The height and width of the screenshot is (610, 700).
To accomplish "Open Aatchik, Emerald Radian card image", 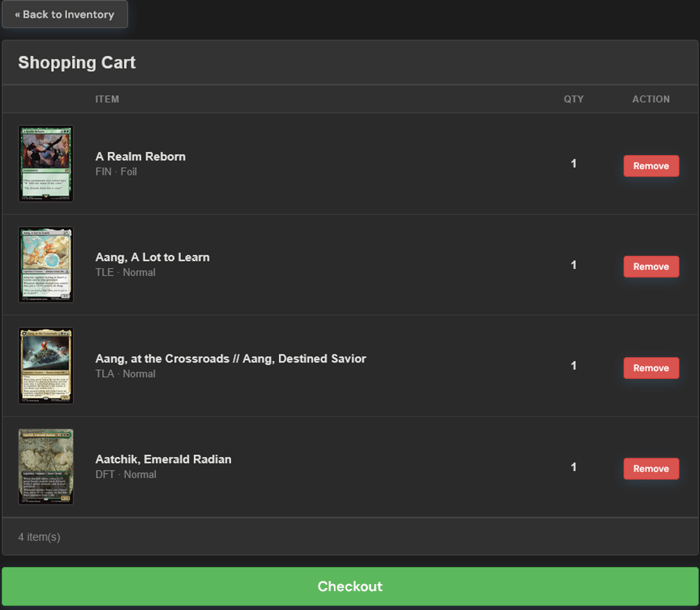I will click(46, 466).
